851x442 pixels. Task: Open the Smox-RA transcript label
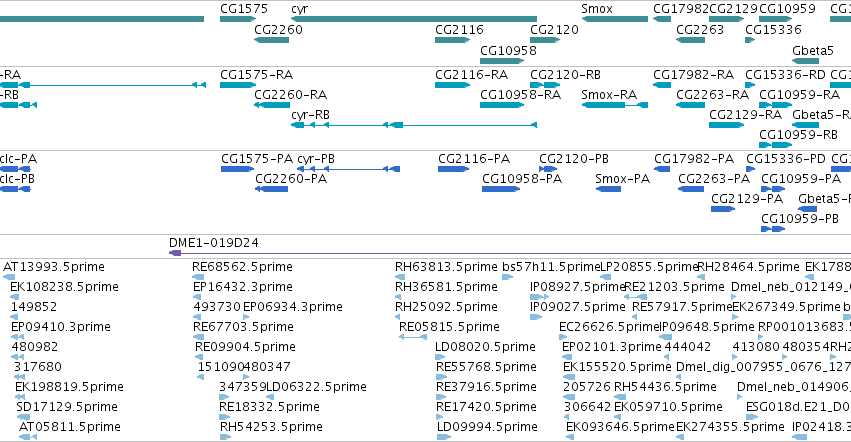609,94
